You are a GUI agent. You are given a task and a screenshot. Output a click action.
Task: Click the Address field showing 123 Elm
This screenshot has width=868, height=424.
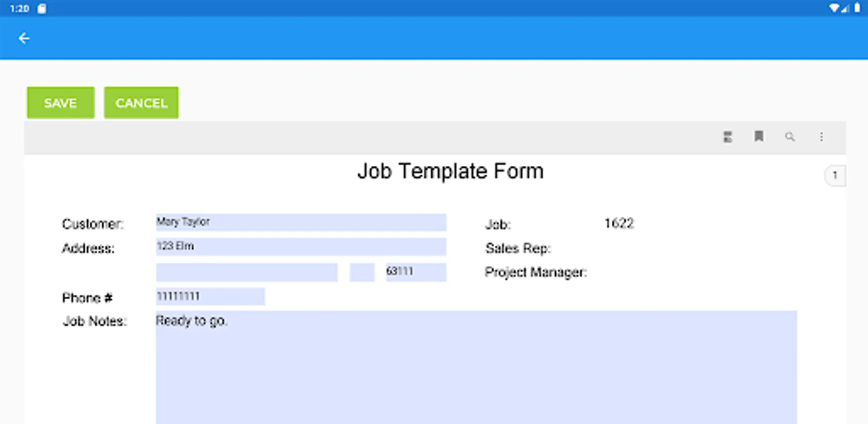[301, 246]
